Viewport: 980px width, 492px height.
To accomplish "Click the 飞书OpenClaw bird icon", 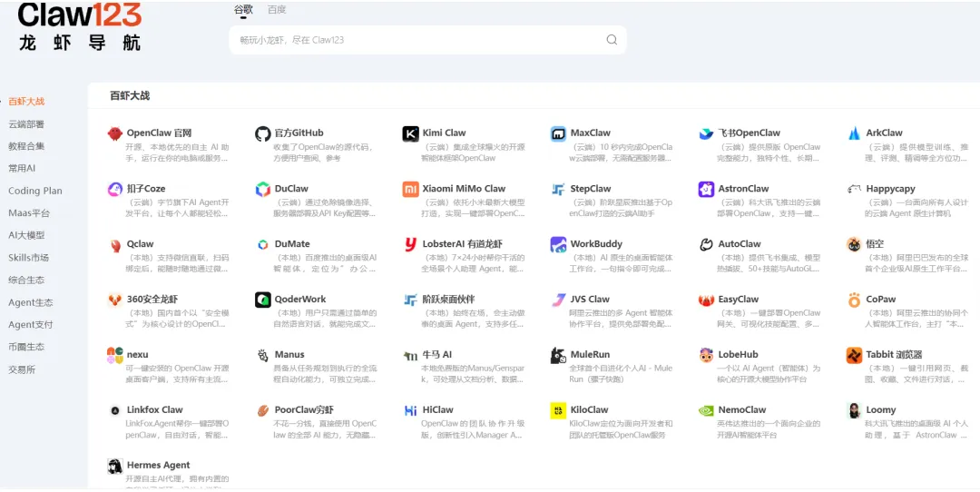I will pyautogui.click(x=706, y=133).
